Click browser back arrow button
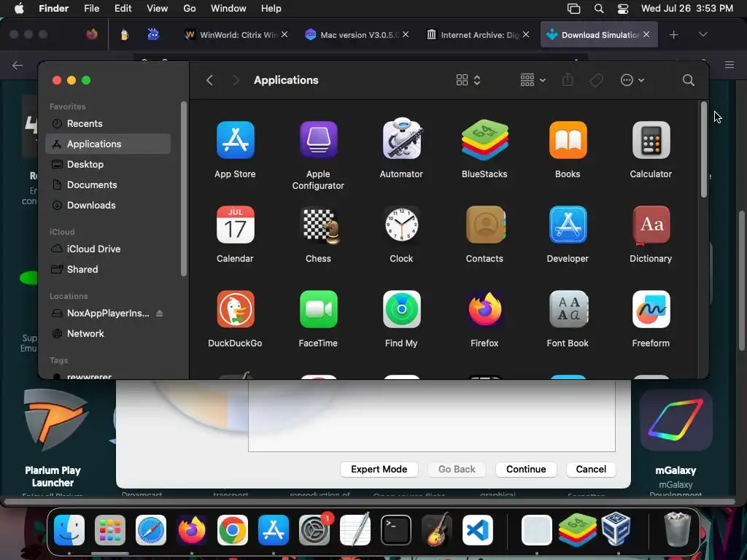747x560 pixels. 18,65
